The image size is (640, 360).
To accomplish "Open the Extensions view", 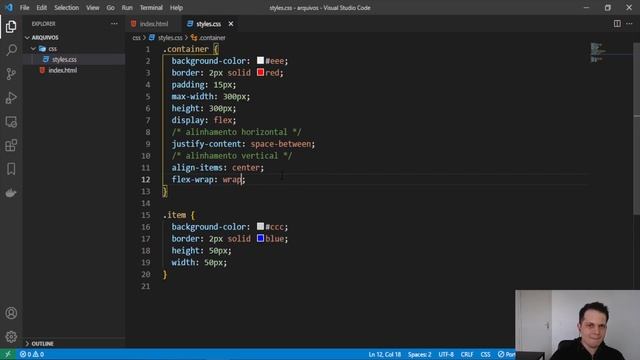I will tap(11, 145).
